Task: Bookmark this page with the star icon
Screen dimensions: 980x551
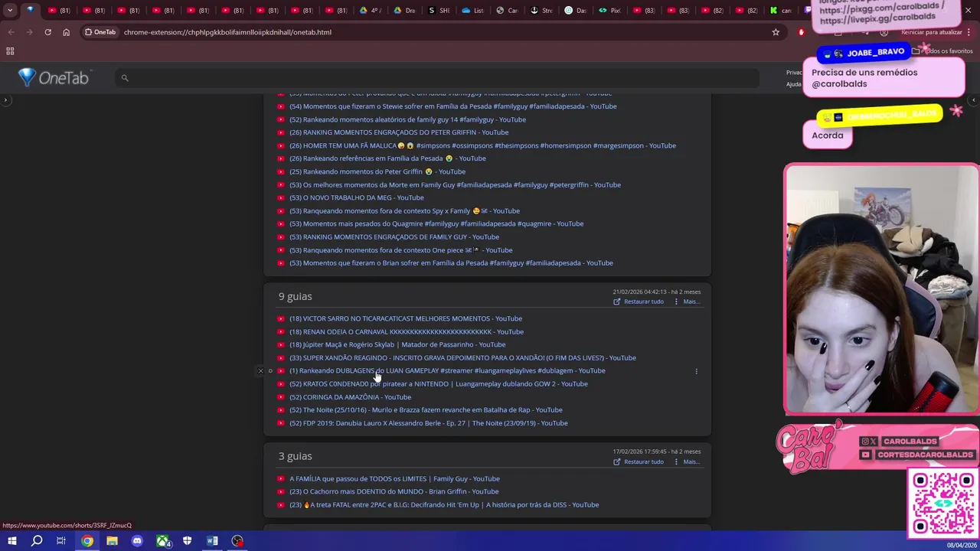Action: pos(776,32)
